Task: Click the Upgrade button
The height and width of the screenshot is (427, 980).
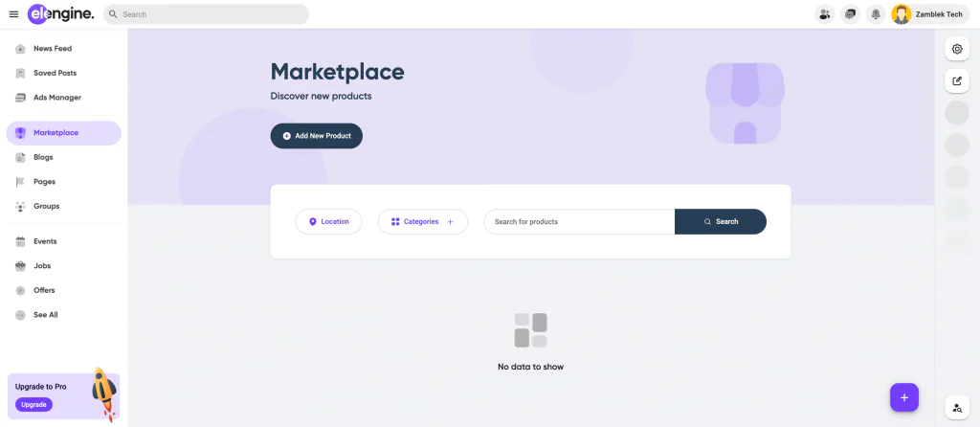Action: pos(33,405)
